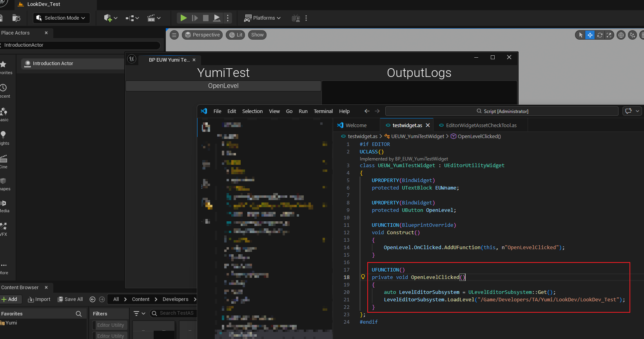The width and height of the screenshot is (644, 339).
Task: Open the Terminal menu in VS Code
Action: click(323, 111)
